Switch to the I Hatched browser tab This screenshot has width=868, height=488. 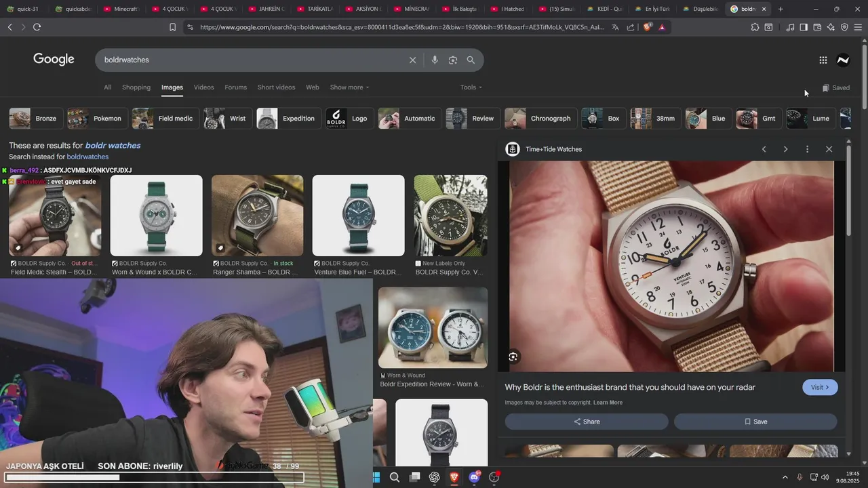(507, 9)
